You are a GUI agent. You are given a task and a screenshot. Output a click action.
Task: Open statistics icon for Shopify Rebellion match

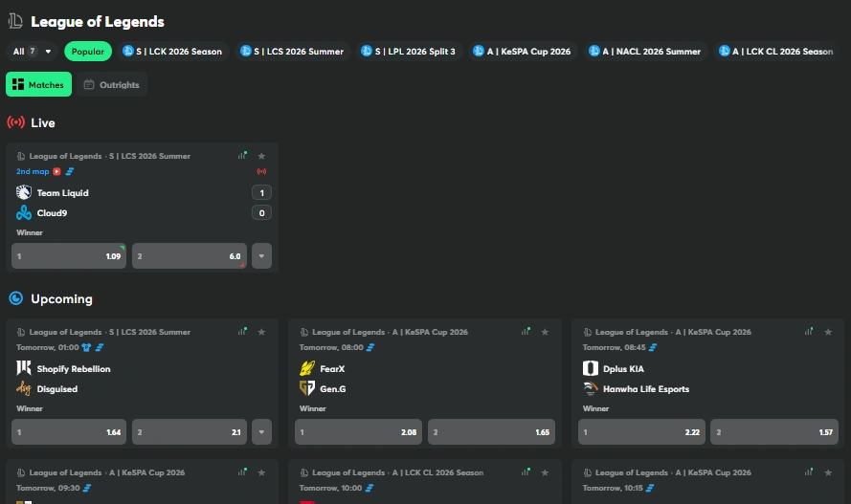(x=242, y=332)
